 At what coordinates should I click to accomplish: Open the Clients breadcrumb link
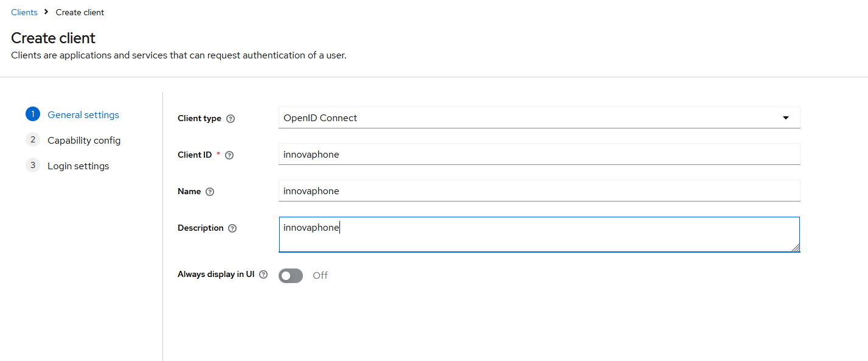24,12
